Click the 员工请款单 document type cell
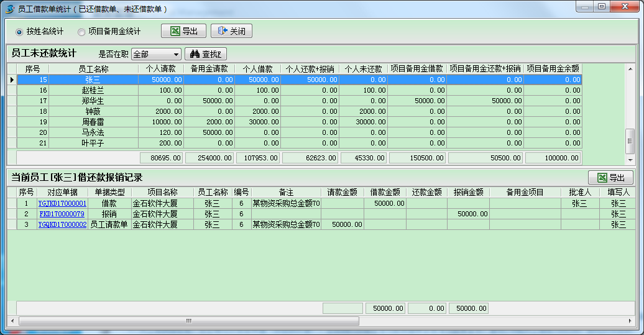This screenshot has height=335, width=644. point(109,224)
